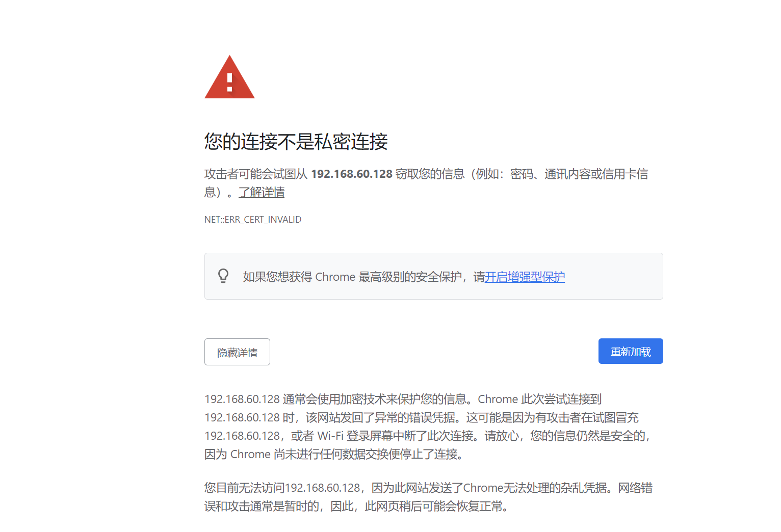Click the underline of the 了解详情 link

pyautogui.click(x=261, y=198)
